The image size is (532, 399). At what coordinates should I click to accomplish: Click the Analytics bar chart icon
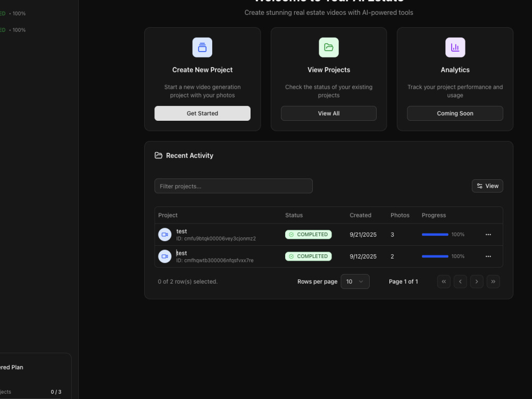point(455,47)
